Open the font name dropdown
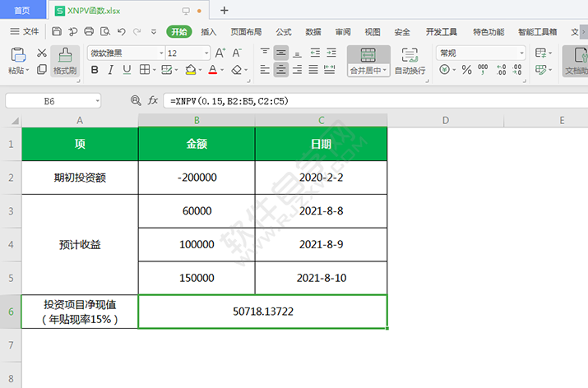 click(161, 53)
